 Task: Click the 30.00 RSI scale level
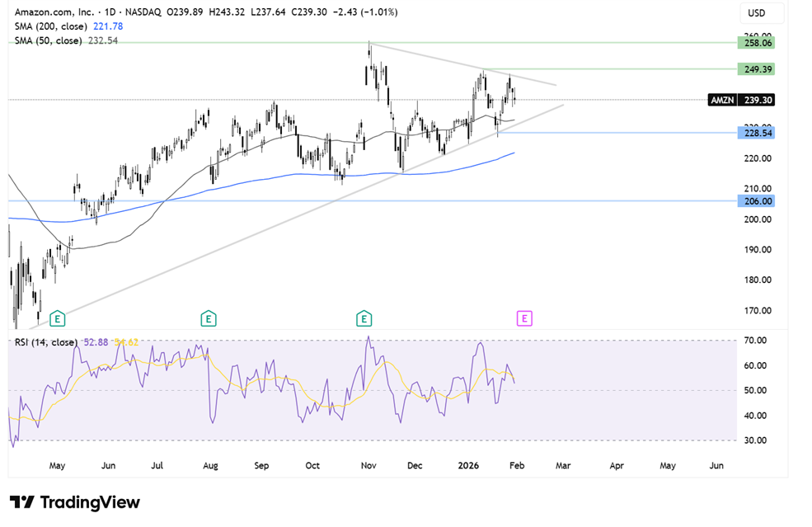pos(755,440)
